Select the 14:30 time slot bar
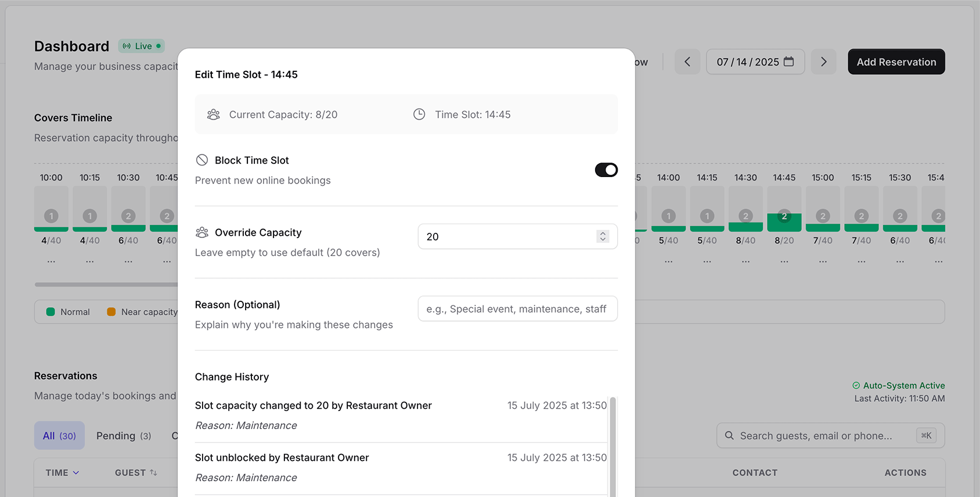This screenshot has height=497, width=980. [745, 208]
